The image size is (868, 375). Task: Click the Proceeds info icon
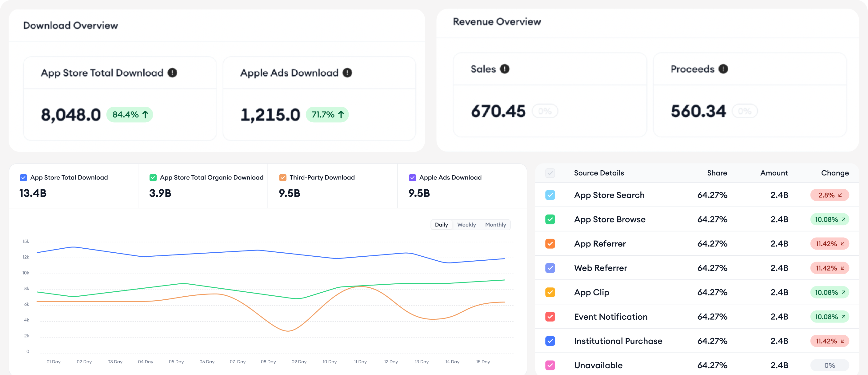click(723, 69)
